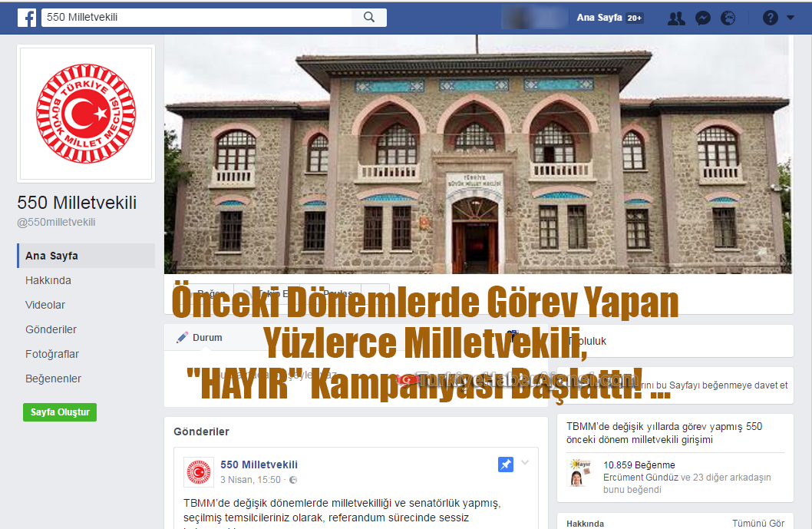Click Tümünü Gör link in Hakkında panel

click(758, 523)
